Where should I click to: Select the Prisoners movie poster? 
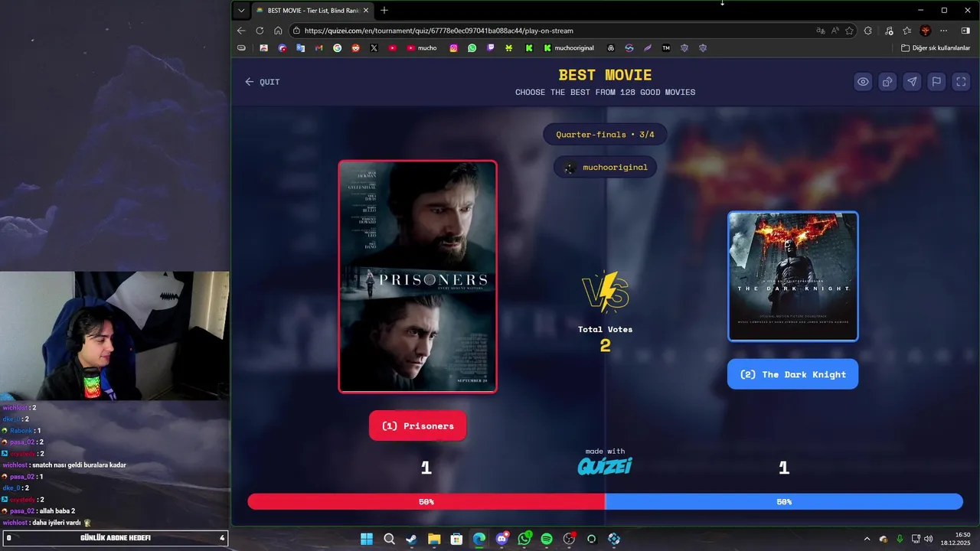418,276
